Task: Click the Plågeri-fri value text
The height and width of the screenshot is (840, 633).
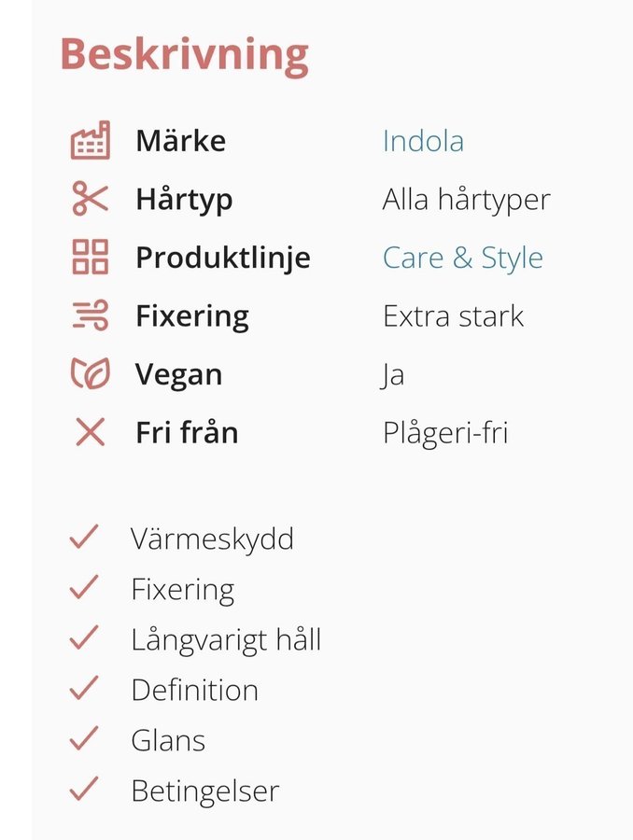Action: 445,433
